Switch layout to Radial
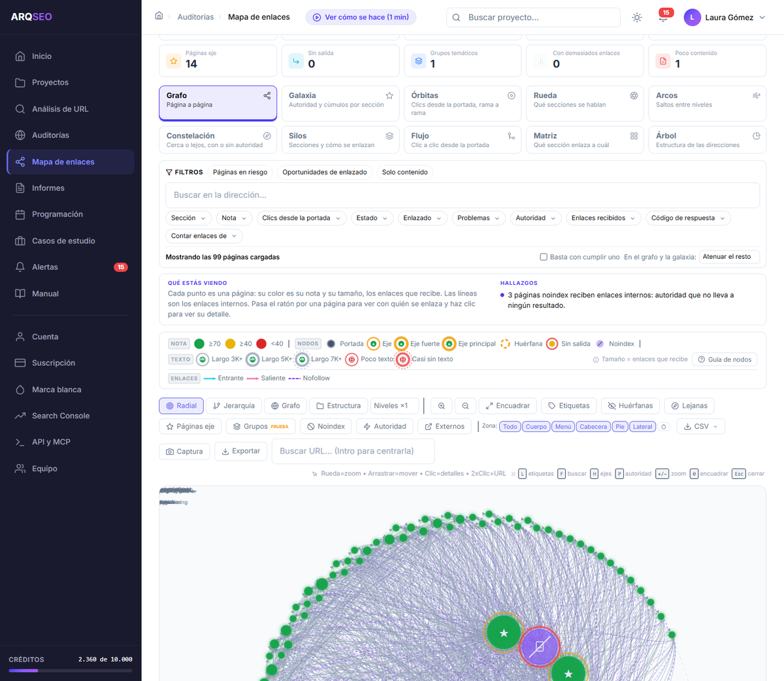 [x=182, y=406]
